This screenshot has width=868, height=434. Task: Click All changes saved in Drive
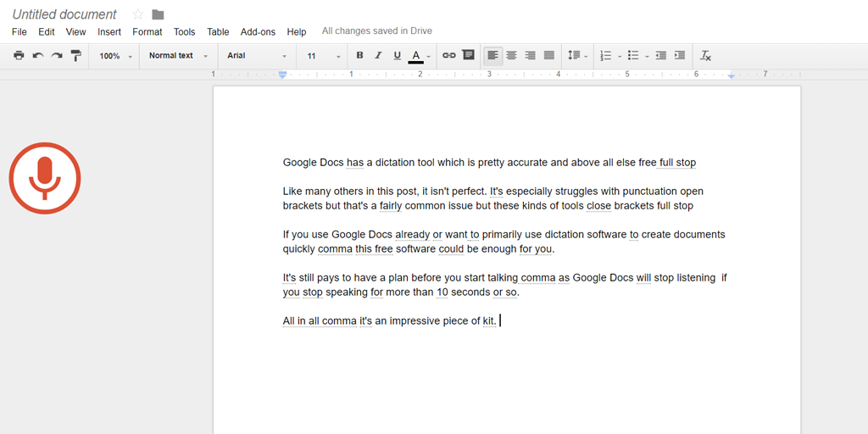point(377,31)
